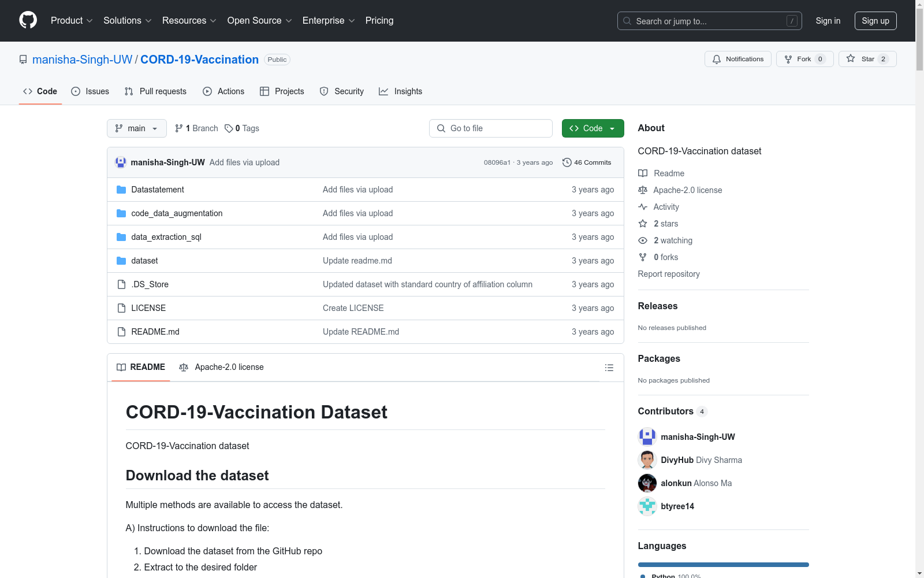Click the Notifications bell icon
This screenshot has width=924, height=578.
click(717, 59)
